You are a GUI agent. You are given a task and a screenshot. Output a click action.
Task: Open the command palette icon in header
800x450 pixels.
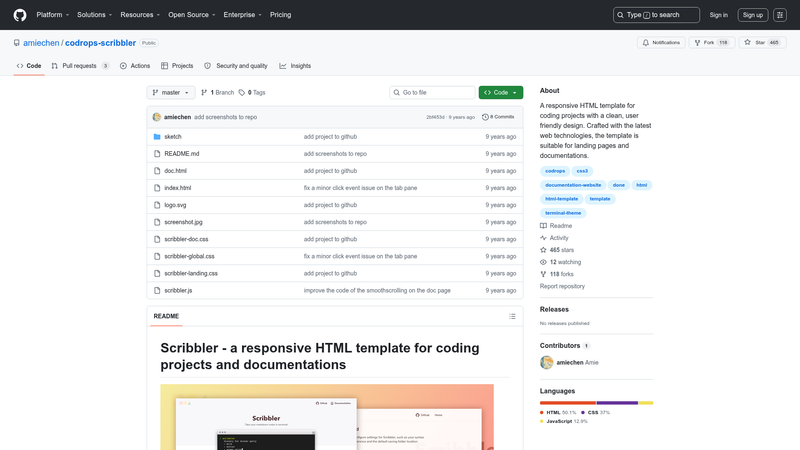(x=780, y=15)
